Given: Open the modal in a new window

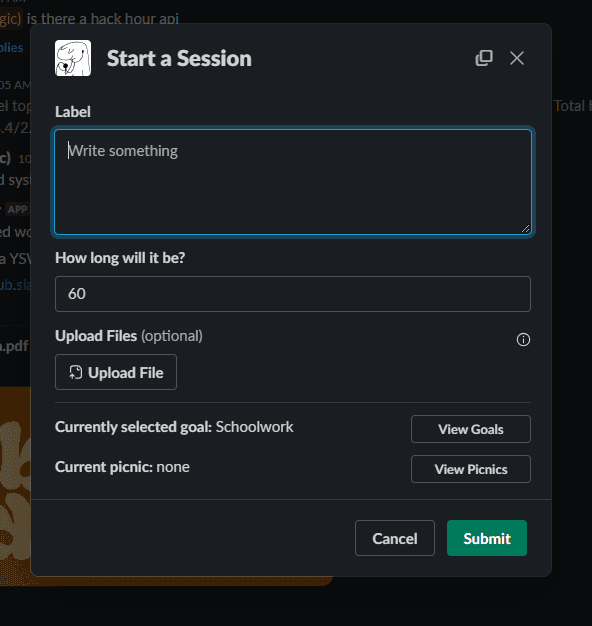Looking at the screenshot, I should click(484, 58).
